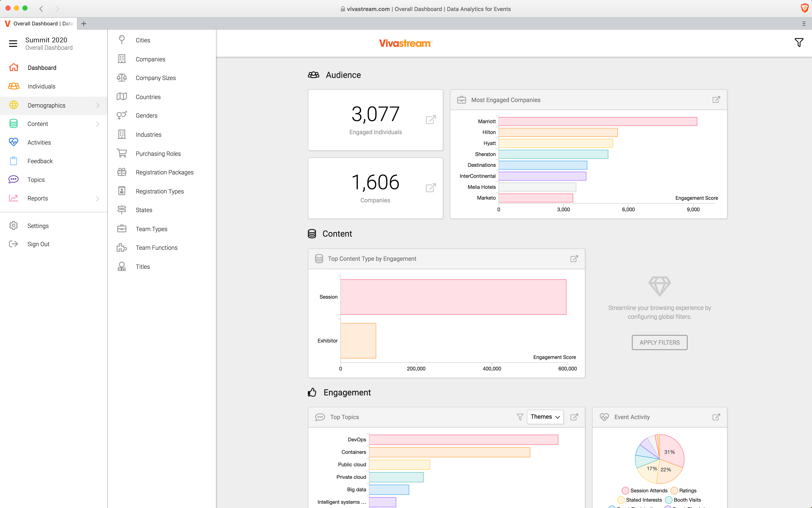Image resolution: width=812 pixels, height=508 pixels.
Task: Click the Titles person icon
Action: (122, 266)
